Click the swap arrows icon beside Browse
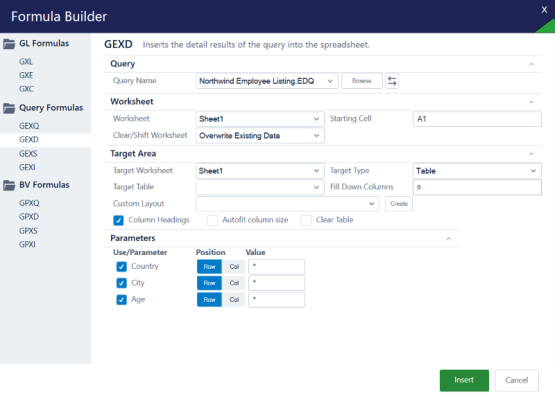This screenshot has width=555, height=397. (x=392, y=81)
